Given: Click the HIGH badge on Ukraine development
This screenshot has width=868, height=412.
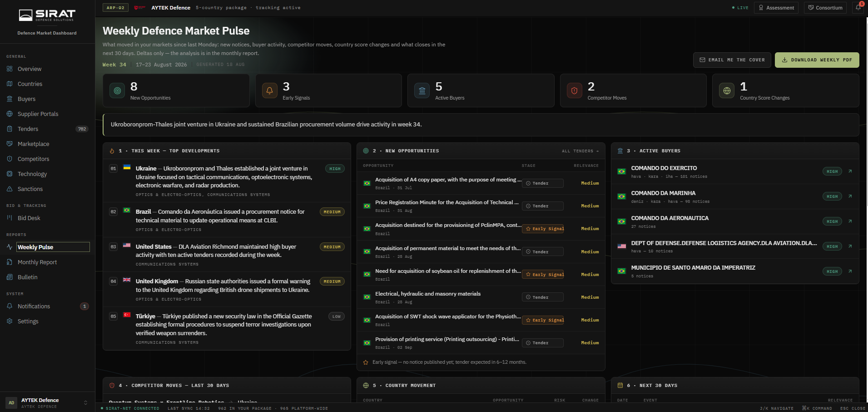Looking at the screenshot, I should [x=335, y=169].
